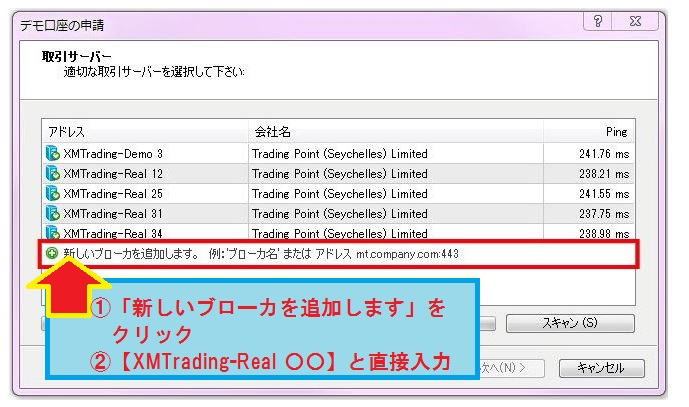Select the XMTrading-Real 34 server row
689x407 pixels.
tap(338, 232)
